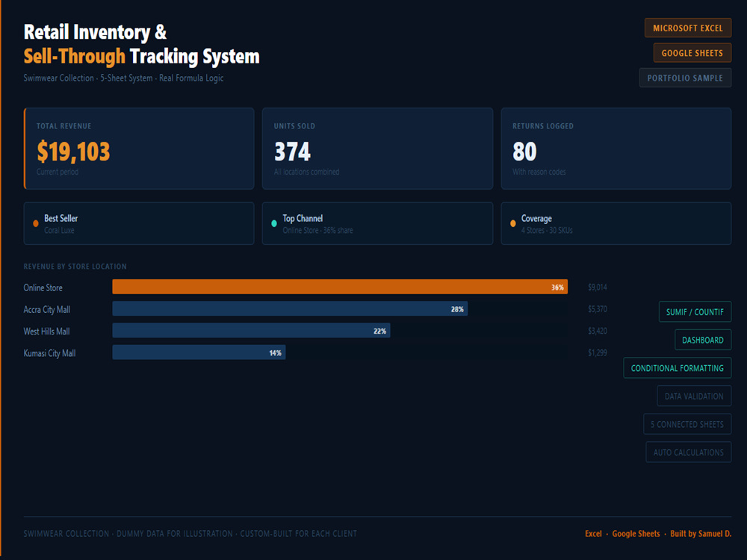
Task: Click the Accra City Mall 28% bar
Action: pos(290,308)
